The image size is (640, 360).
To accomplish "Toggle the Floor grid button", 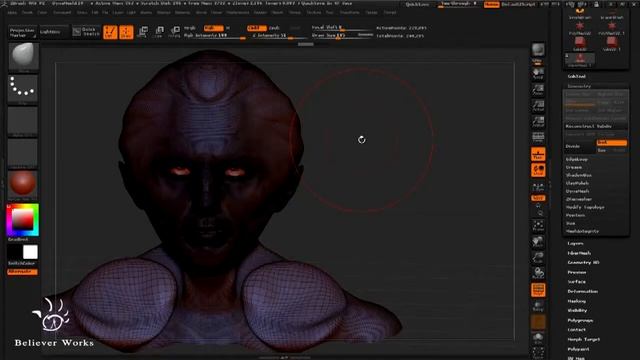I will click(538, 154).
